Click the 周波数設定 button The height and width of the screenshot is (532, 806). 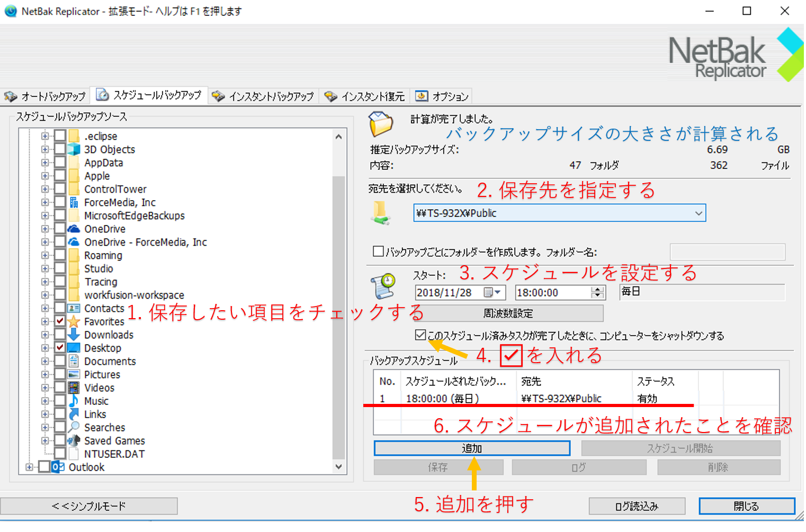tap(508, 313)
